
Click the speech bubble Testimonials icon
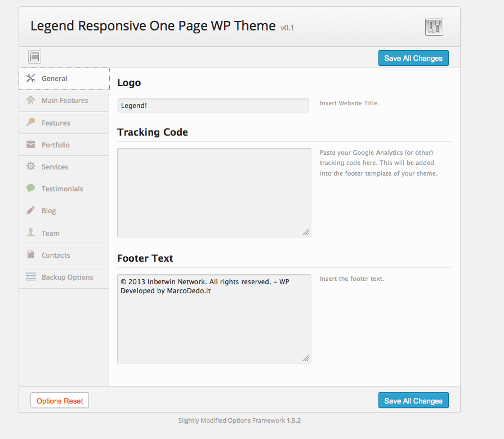pyautogui.click(x=31, y=189)
